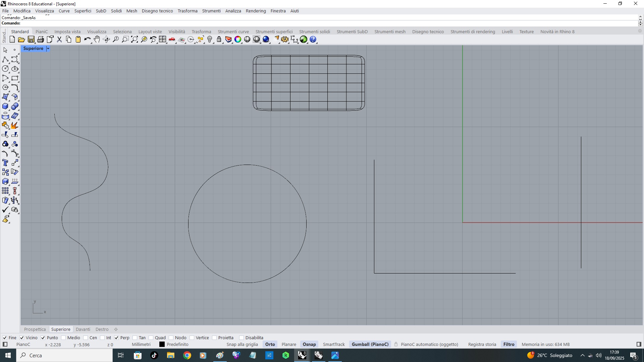The height and width of the screenshot is (362, 644).
Task: Open the Layers color wheel icon
Action: click(x=238, y=40)
